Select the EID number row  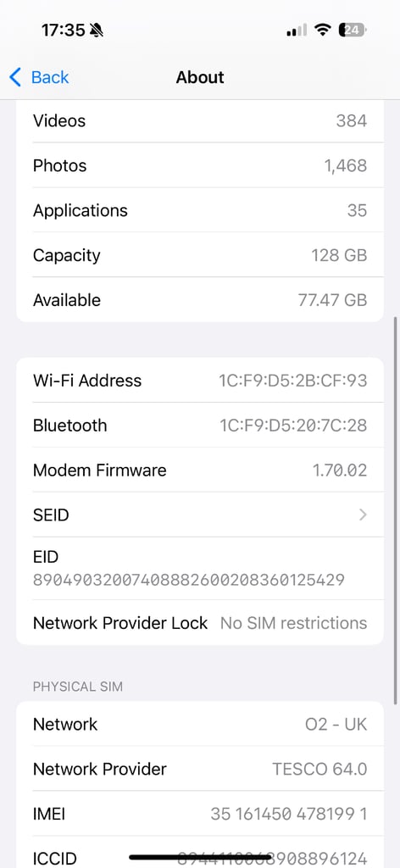point(200,569)
